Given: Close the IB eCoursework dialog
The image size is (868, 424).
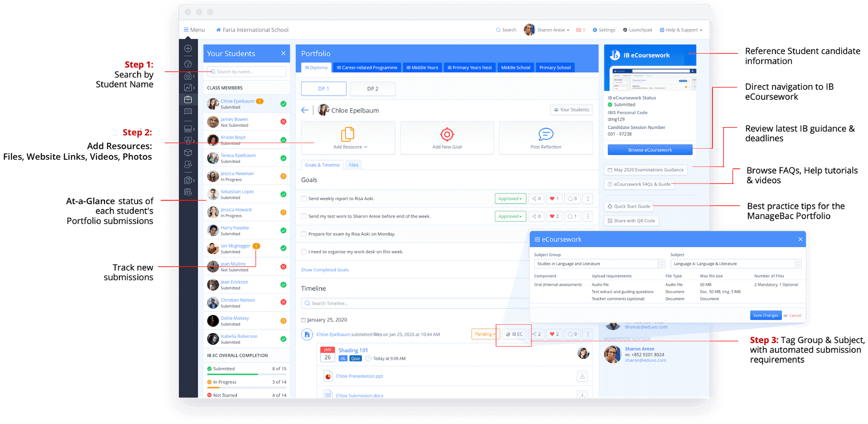Looking at the screenshot, I should point(800,239).
